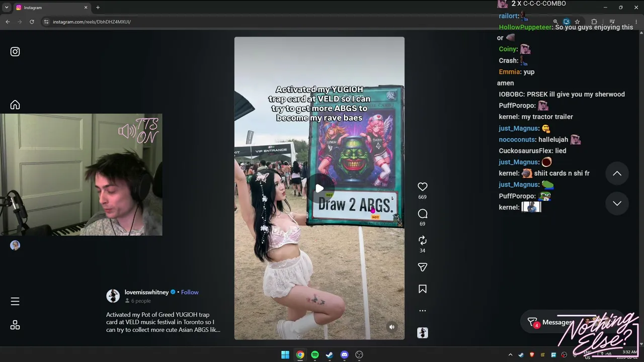Click the Steam icon in system tray

click(521, 354)
